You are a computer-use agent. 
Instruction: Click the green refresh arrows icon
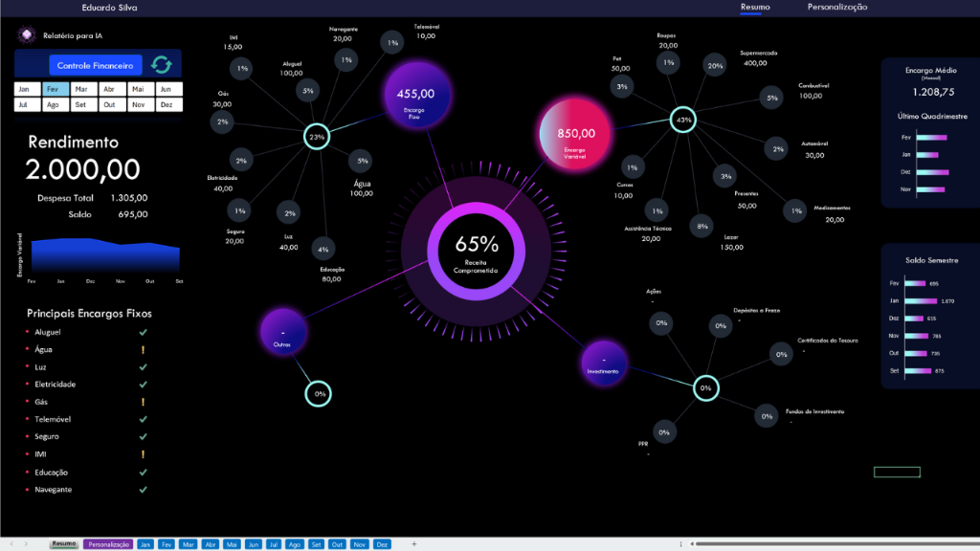162,65
